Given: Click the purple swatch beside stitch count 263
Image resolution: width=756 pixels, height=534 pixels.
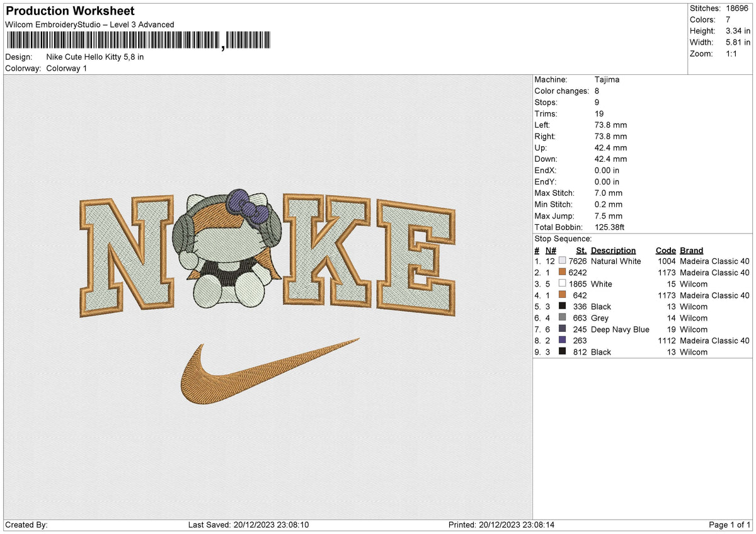Looking at the screenshot, I should [x=563, y=341].
